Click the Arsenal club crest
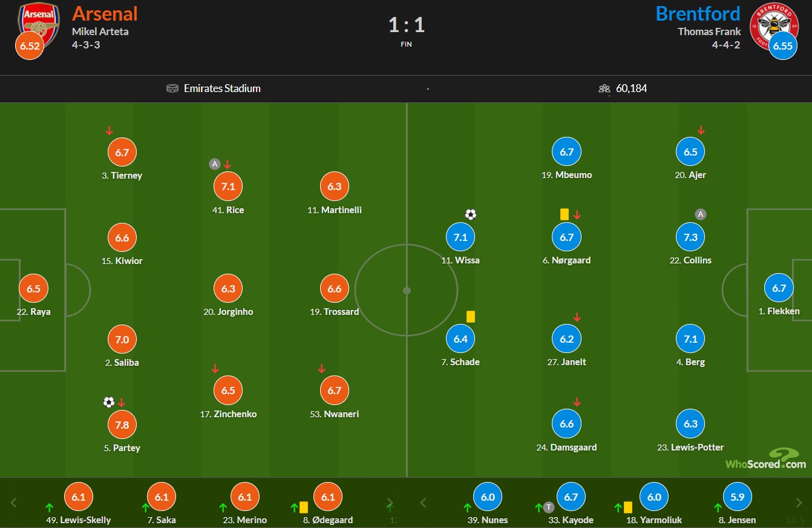This screenshot has height=528, width=812. (39, 22)
